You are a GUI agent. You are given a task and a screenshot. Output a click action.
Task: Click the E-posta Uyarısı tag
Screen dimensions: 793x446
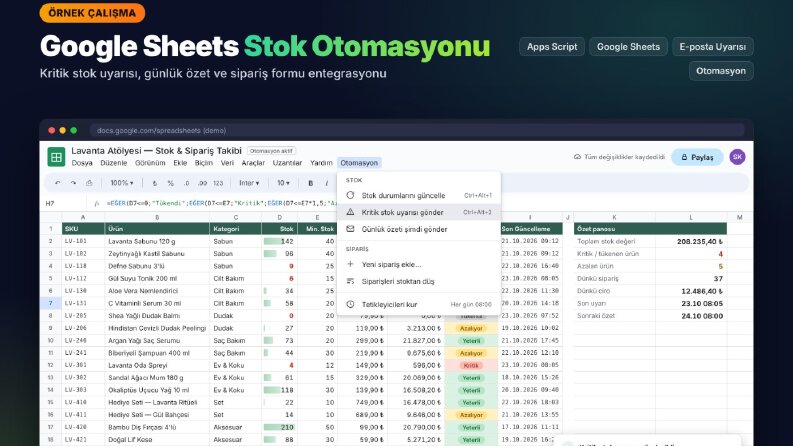pos(713,47)
